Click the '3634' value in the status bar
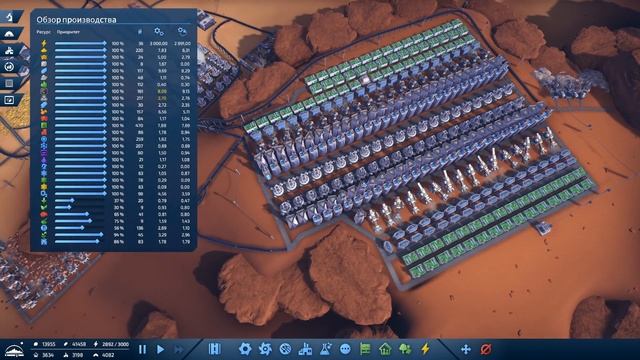 [48, 355]
